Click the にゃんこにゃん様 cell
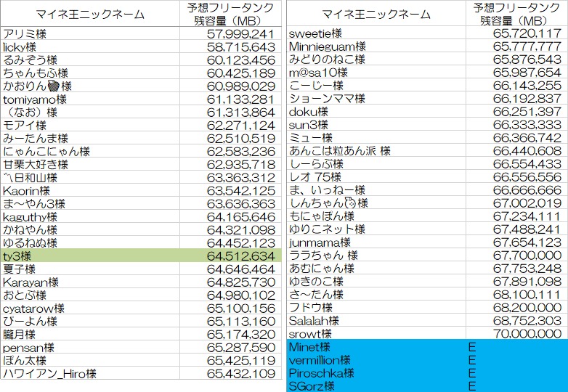This screenshot has height=392, width=568. 90,151
